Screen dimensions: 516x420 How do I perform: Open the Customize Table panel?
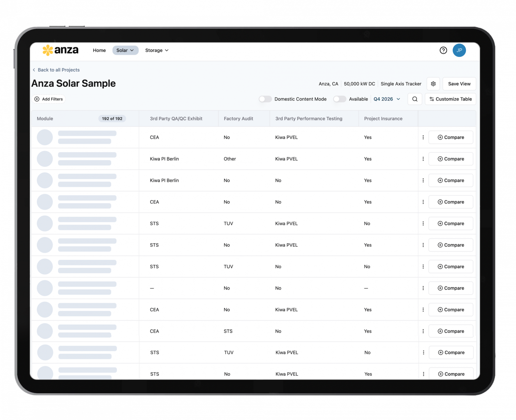point(450,99)
